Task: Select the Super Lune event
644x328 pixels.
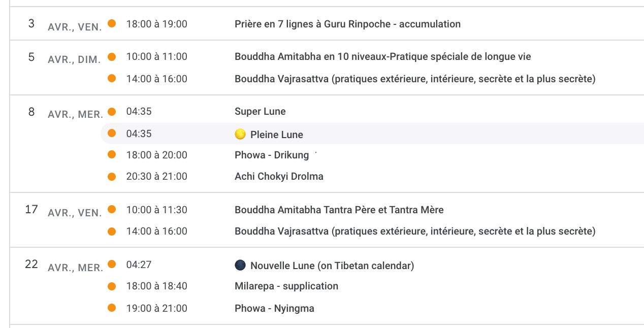Action: (x=260, y=112)
